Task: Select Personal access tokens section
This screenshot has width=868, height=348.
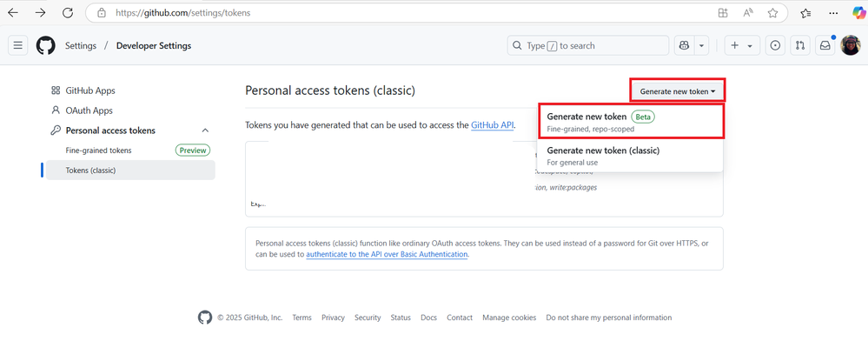Action: pos(110,130)
